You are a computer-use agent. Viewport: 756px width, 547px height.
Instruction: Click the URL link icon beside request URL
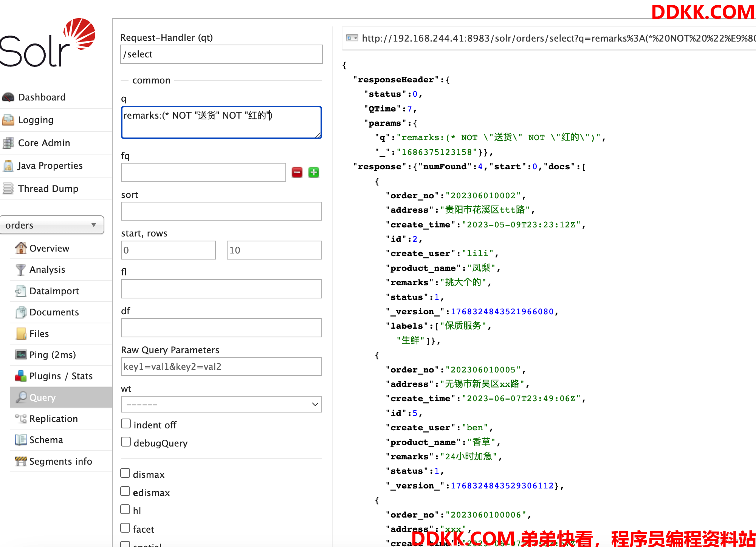352,38
